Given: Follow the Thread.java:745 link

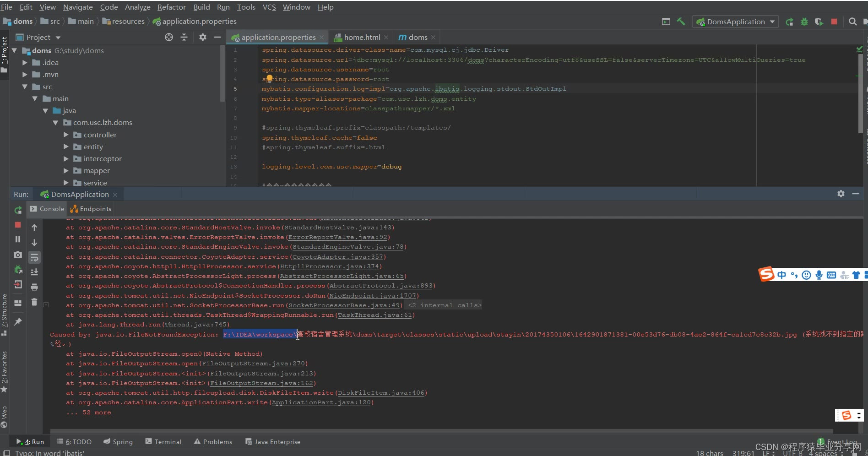Looking at the screenshot, I should click(195, 325).
